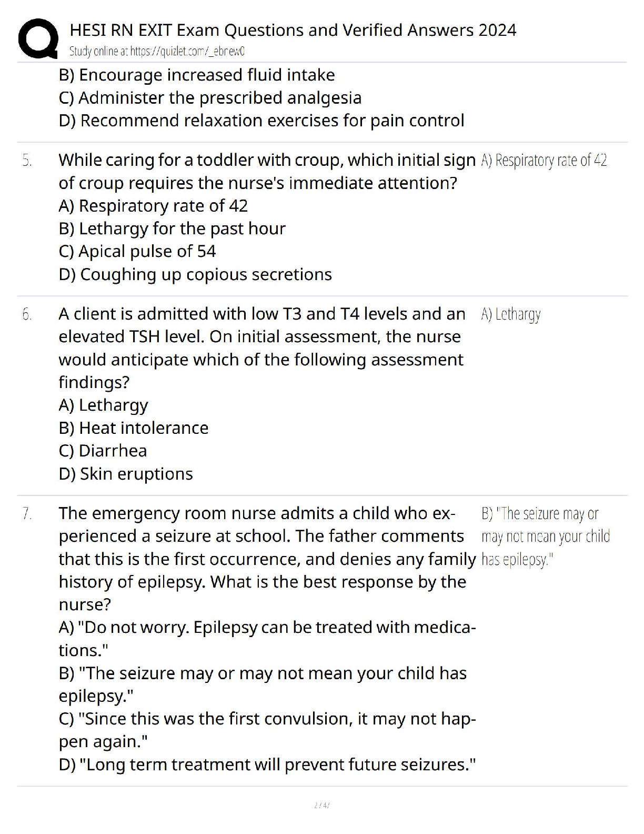Select option B) Encourage increased fluid intake
Screen dimensions: 644x834
(x=197, y=75)
